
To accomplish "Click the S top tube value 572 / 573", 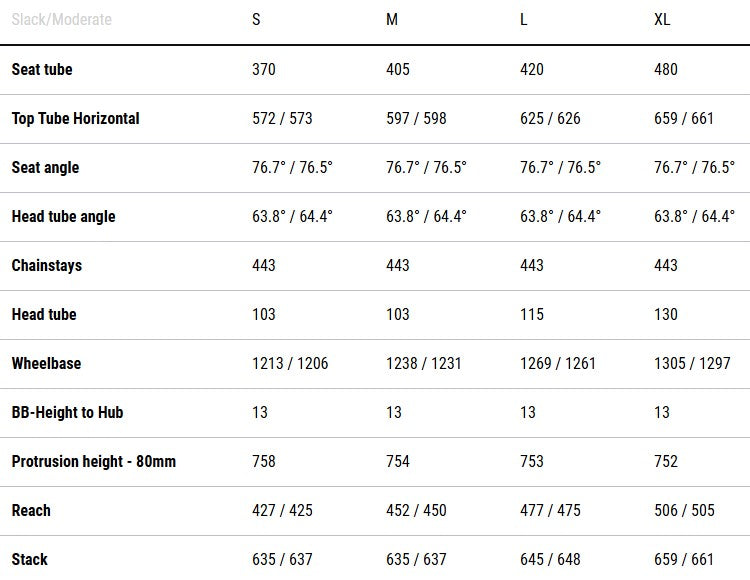I will click(x=282, y=118).
